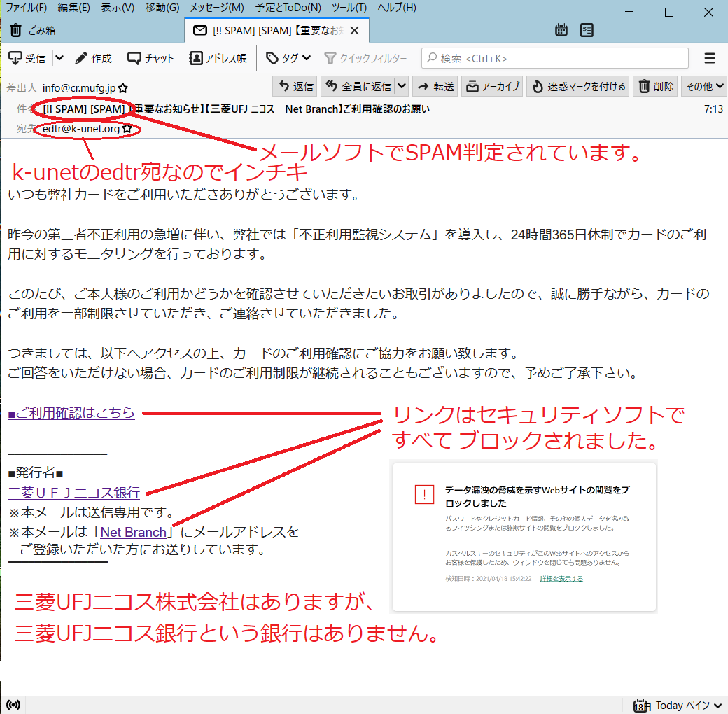The height and width of the screenshot is (714, 728).
Task: Focus the 検索 search field
Action: pos(555,58)
